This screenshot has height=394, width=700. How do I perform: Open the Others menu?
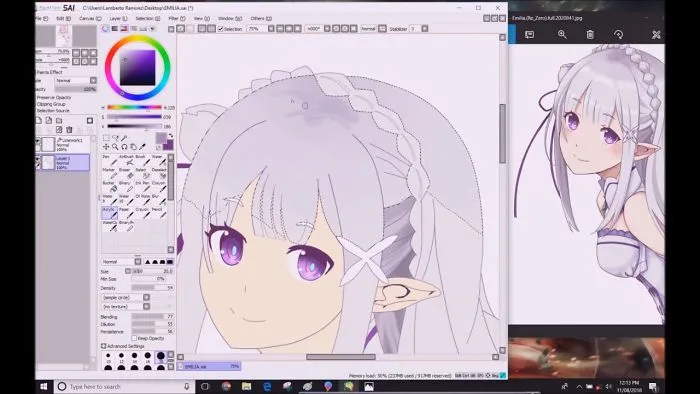coord(261,18)
